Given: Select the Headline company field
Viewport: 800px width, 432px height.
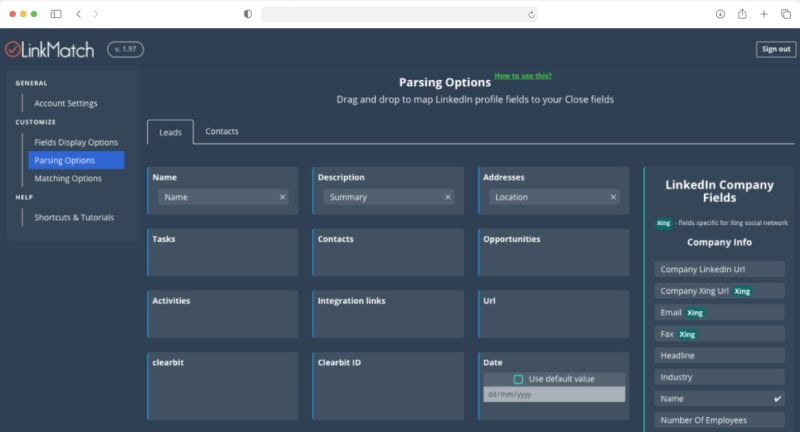Looking at the screenshot, I should coord(719,355).
